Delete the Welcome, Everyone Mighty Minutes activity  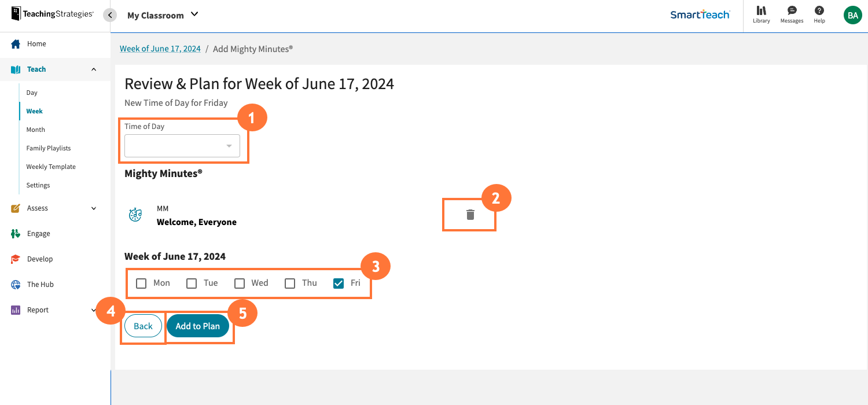tap(469, 214)
